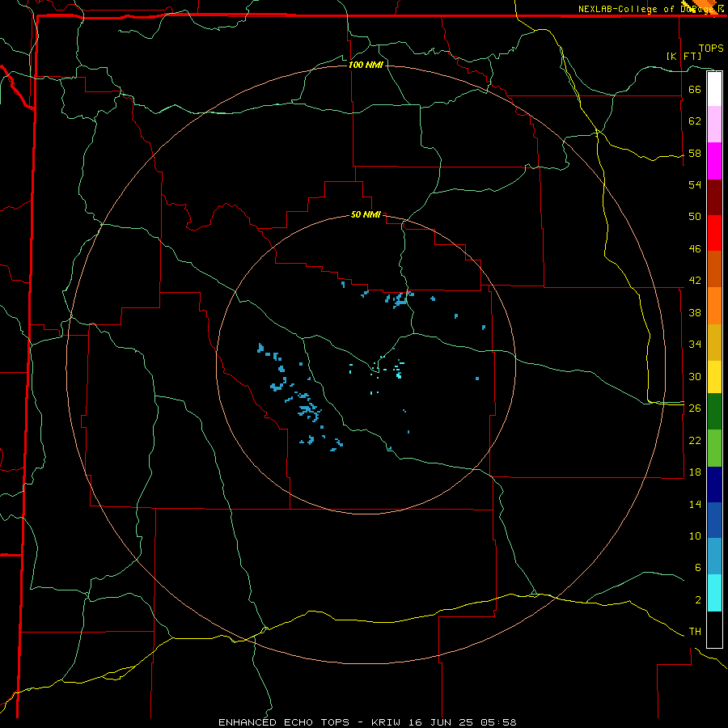The height and width of the screenshot is (728, 728).
Task: Click the '6' legend value
Action: [x=697, y=568]
